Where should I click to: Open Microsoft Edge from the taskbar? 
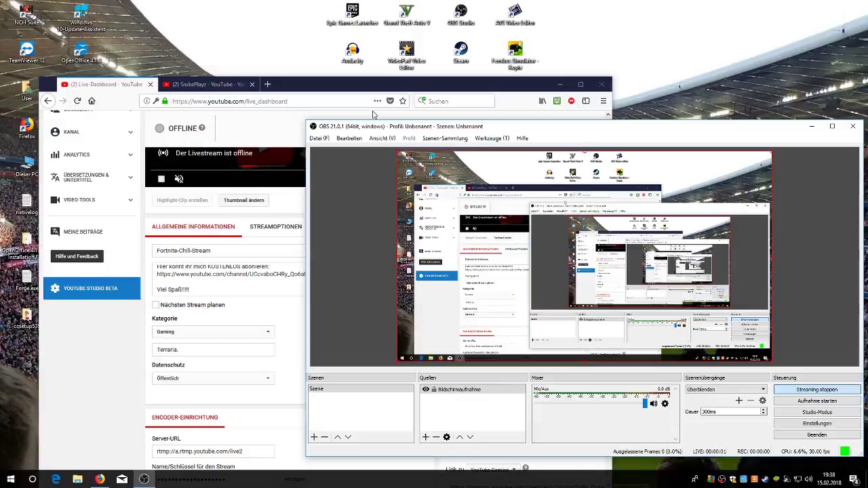click(56, 479)
